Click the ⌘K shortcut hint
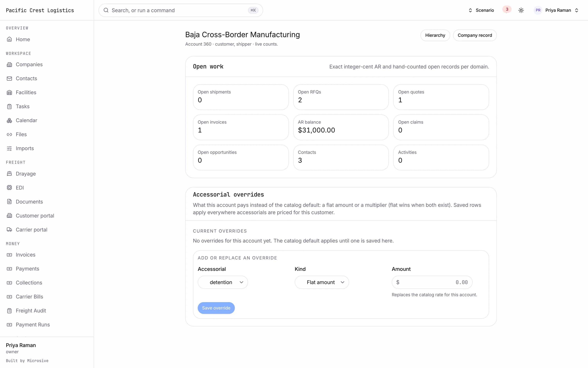This screenshot has height=368, width=588. [253, 10]
